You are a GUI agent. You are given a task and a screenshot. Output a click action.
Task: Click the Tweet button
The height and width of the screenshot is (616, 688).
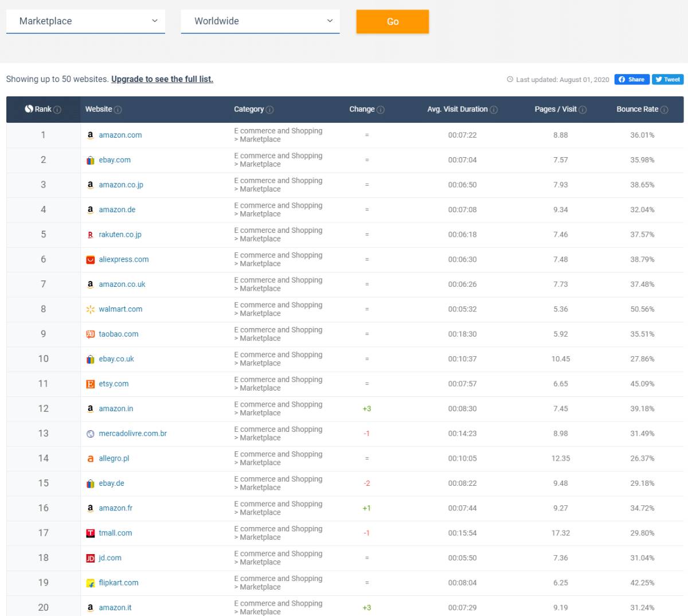point(667,80)
